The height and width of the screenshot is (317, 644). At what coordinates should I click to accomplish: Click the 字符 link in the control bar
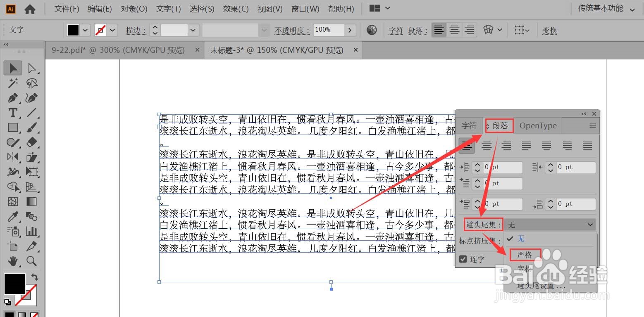[x=395, y=30]
